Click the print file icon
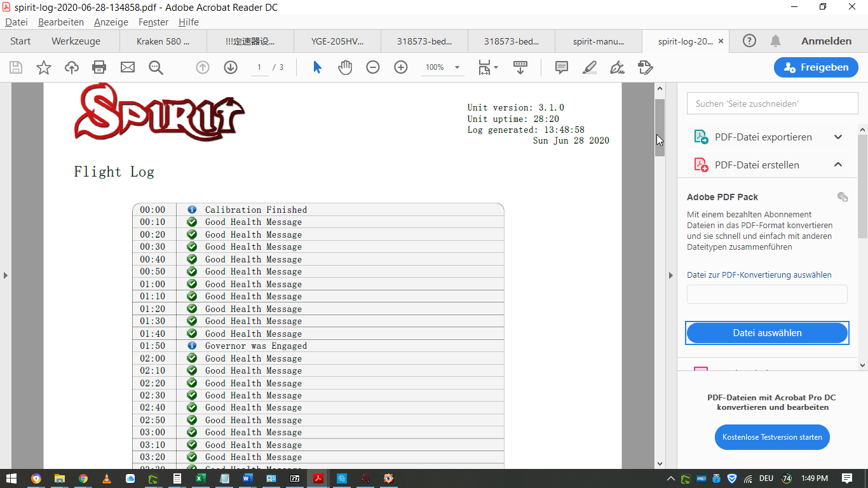Image resolution: width=868 pixels, height=488 pixels. pos(99,67)
